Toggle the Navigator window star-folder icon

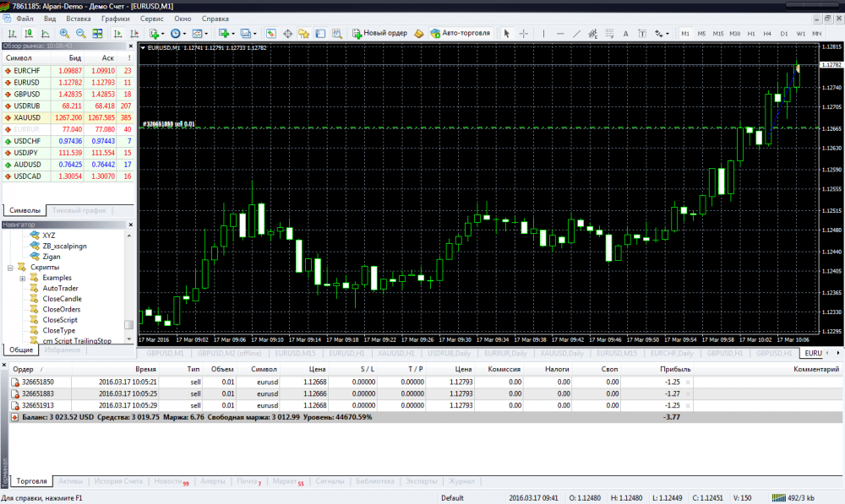[304, 34]
